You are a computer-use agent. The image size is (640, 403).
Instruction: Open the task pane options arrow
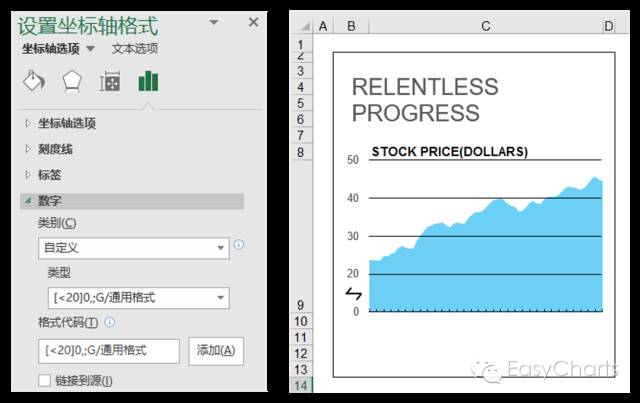pyautogui.click(x=216, y=22)
